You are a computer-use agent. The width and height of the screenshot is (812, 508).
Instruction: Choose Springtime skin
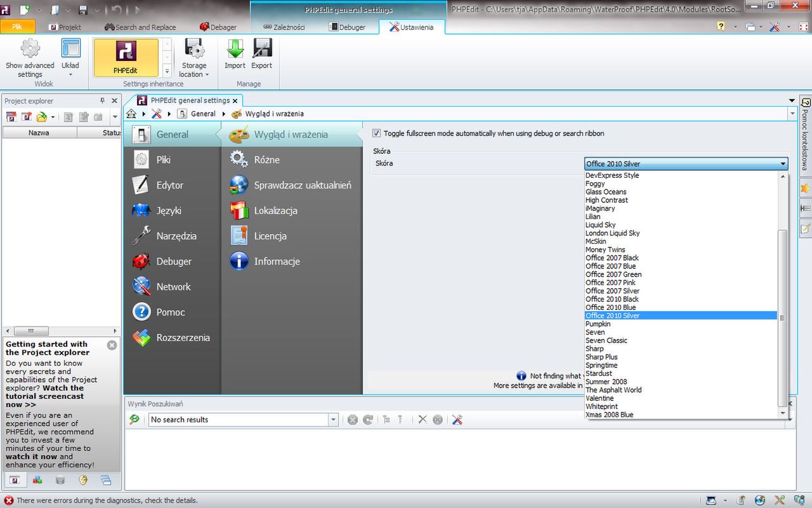[x=681, y=365]
